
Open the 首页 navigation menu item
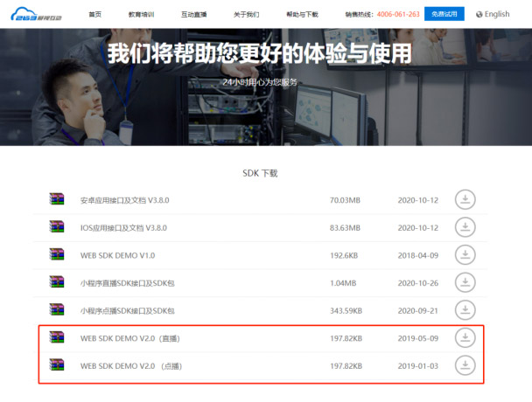(x=94, y=14)
